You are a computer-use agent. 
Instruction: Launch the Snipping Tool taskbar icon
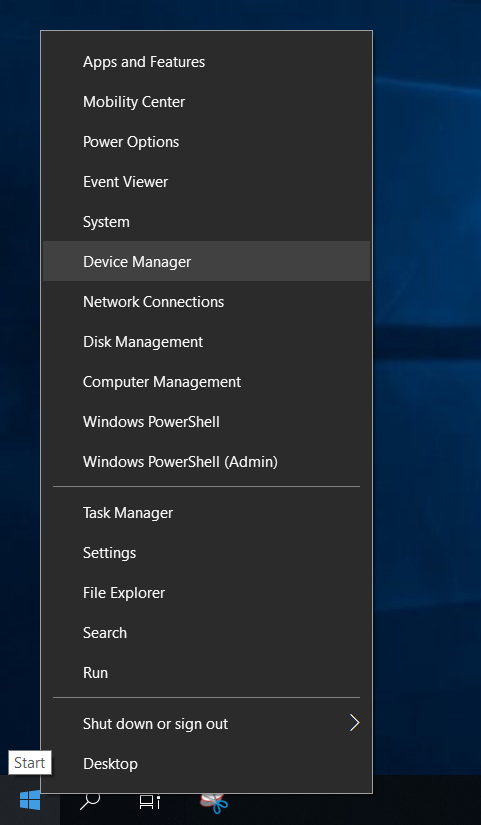tap(214, 802)
